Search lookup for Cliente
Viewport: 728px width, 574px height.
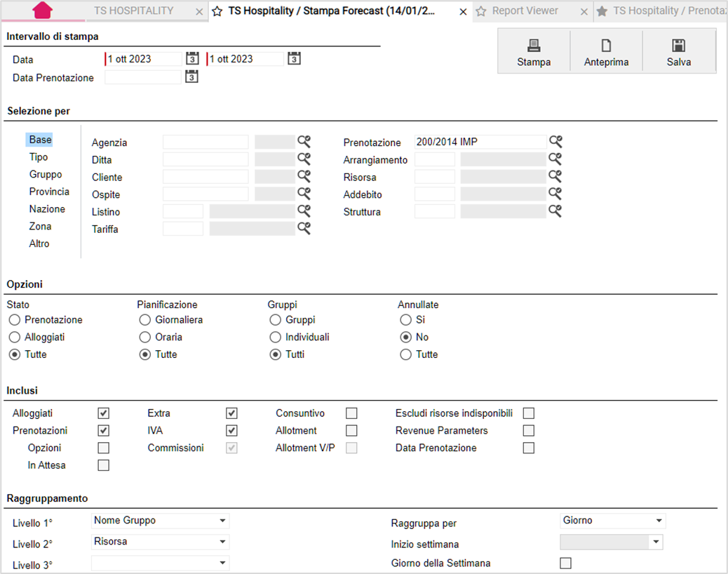[304, 176]
